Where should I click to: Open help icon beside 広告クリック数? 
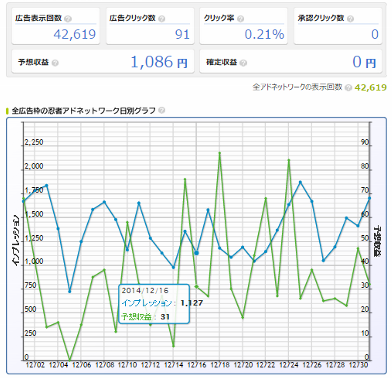(162, 19)
